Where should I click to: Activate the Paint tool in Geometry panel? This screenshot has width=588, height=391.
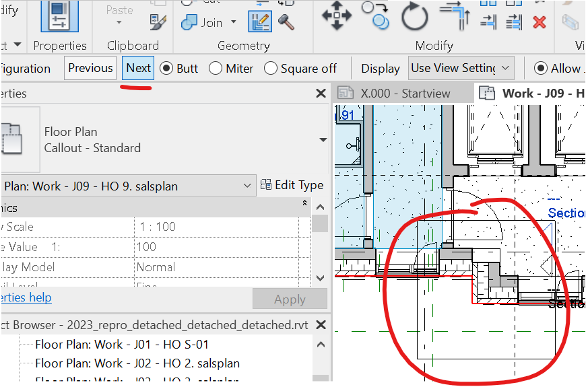(x=259, y=22)
